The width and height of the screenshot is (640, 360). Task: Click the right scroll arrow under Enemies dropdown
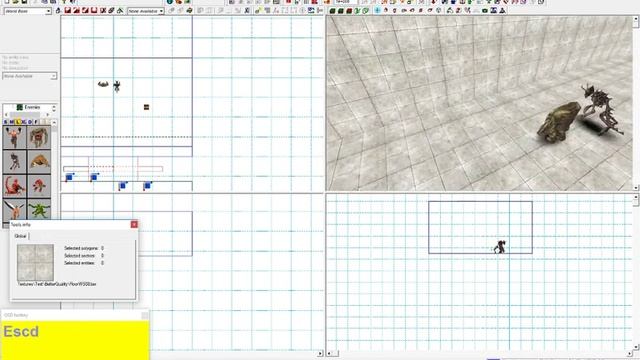click(x=48, y=115)
